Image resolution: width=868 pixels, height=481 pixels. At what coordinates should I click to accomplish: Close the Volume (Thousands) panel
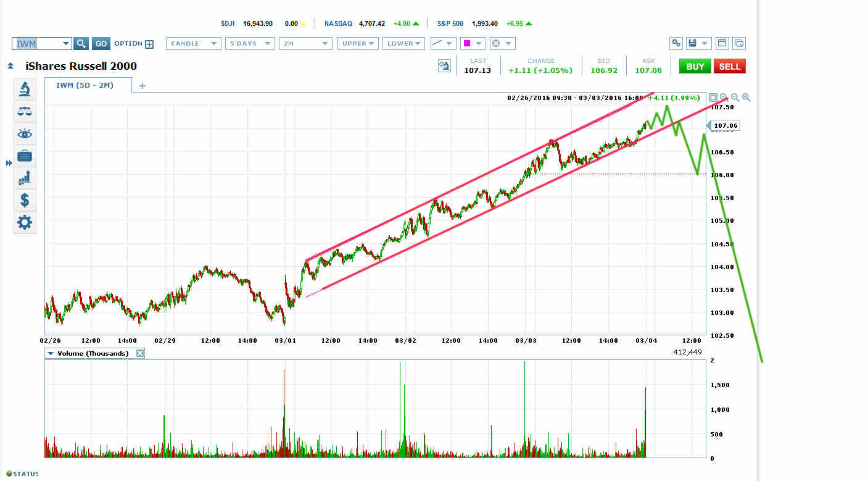[x=140, y=353]
